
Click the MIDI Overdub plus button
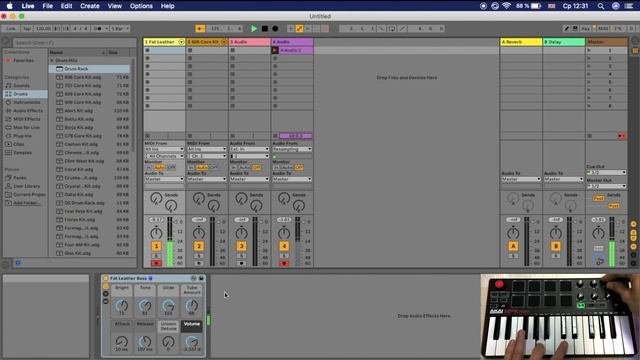(x=290, y=29)
